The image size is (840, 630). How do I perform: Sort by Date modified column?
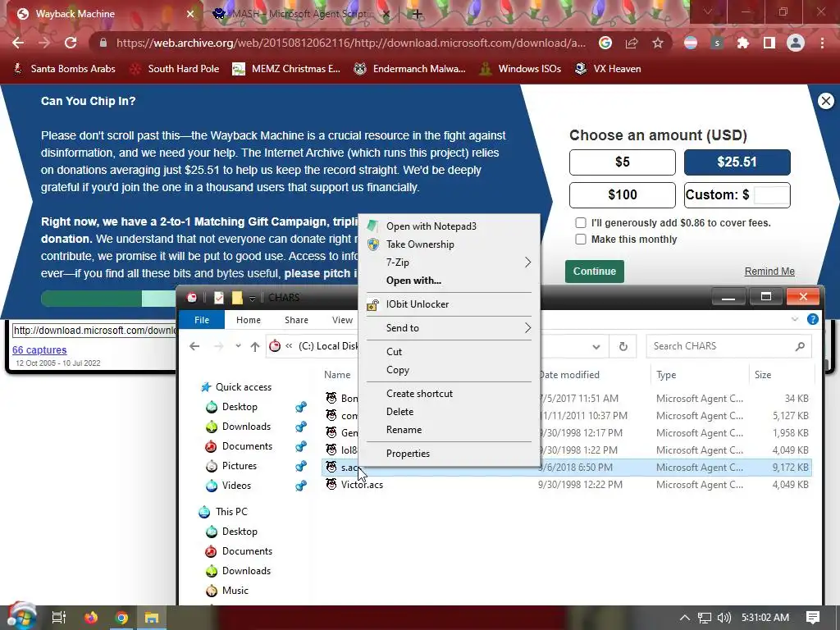click(569, 375)
